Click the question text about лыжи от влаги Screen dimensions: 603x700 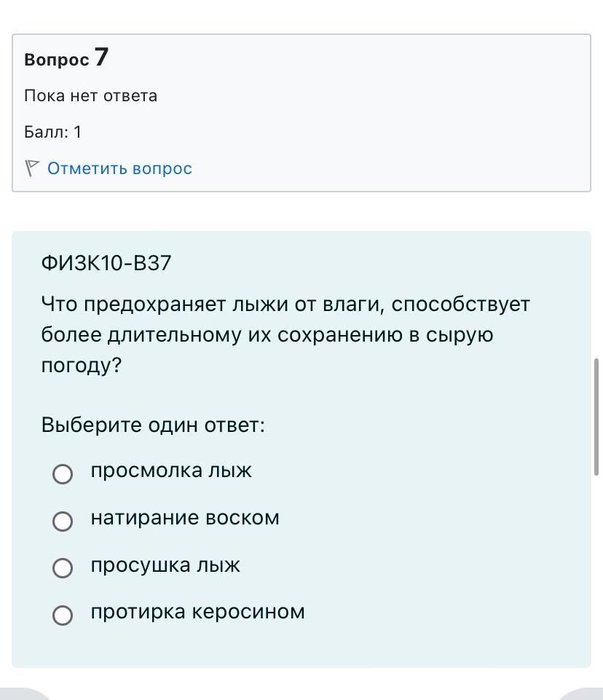tap(285, 334)
